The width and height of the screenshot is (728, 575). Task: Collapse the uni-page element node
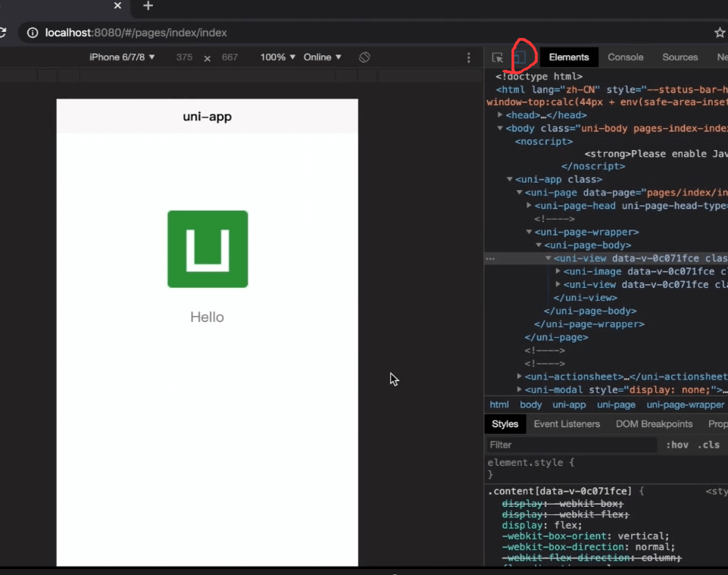(520, 192)
